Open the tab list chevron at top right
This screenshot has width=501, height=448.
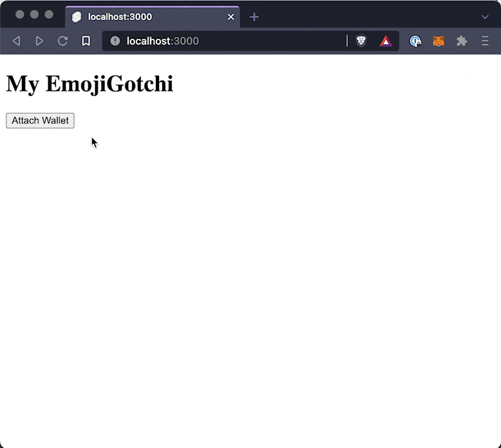[486, 17]
